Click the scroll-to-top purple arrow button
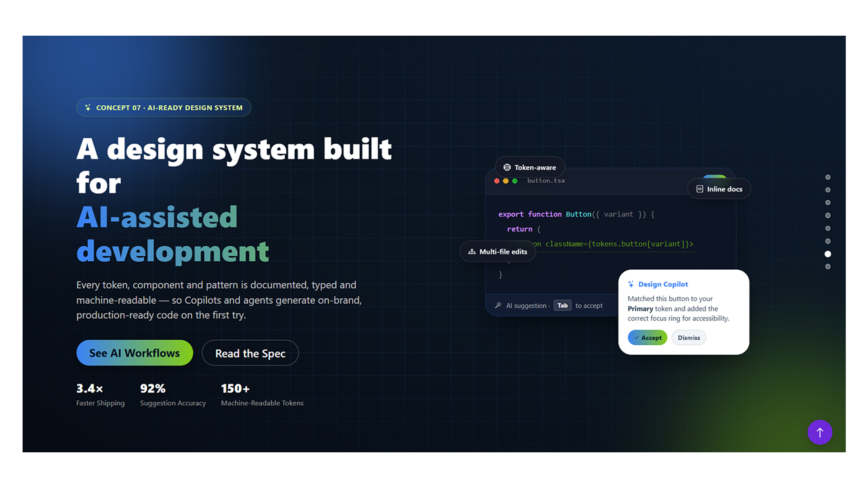 [820, 432]
